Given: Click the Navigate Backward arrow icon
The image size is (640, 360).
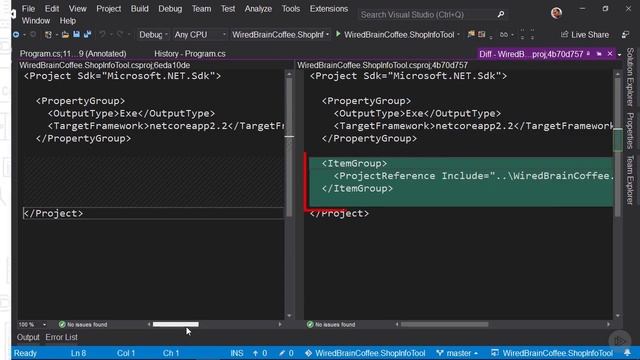Looking at the screenshot, I should [x=16, y=35].
